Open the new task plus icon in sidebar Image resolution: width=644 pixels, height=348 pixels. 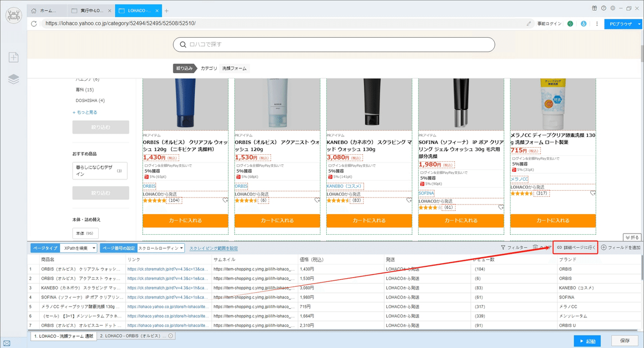point(13,57)
